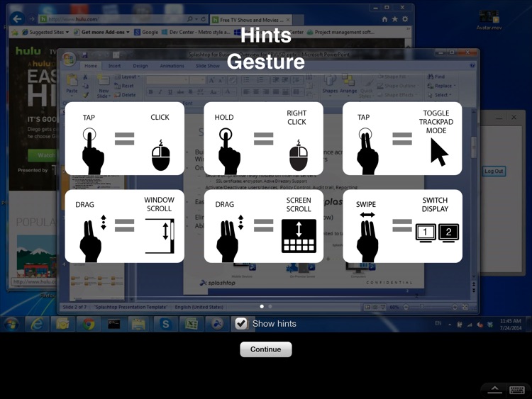This screenshot has height=399, width=532.
Task: Open the Select dropdown in PowerPoint
Action: point(439,95)
